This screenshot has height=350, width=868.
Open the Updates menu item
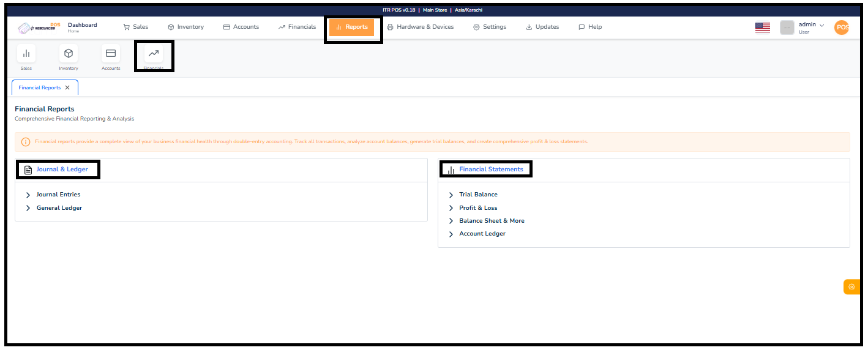(542, 27)
